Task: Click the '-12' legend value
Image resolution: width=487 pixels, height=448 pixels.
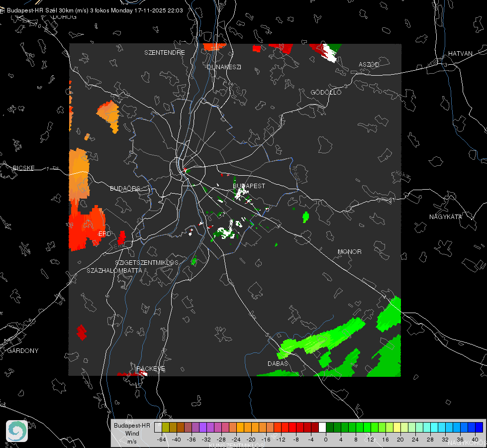Action: (281, 440)
